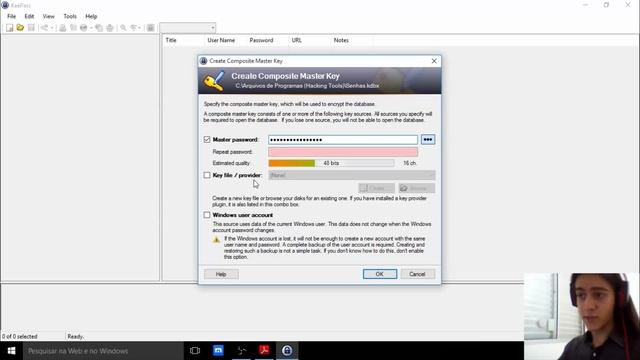Uncheck the Master password checkbox

[x=207, y=140]
